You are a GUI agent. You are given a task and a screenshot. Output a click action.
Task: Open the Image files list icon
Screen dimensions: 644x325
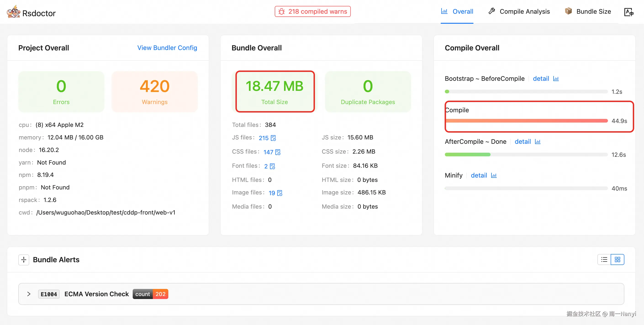[280, 193]
